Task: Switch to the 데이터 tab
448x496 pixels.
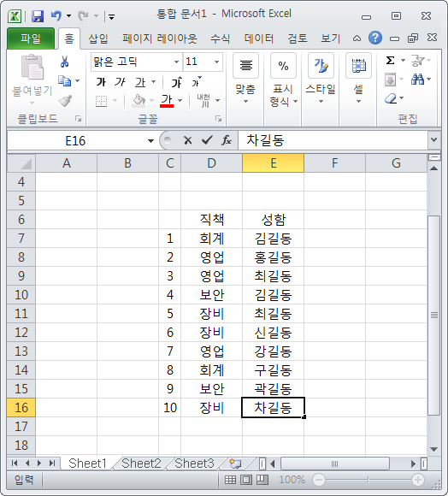Action: pos(259,38)
